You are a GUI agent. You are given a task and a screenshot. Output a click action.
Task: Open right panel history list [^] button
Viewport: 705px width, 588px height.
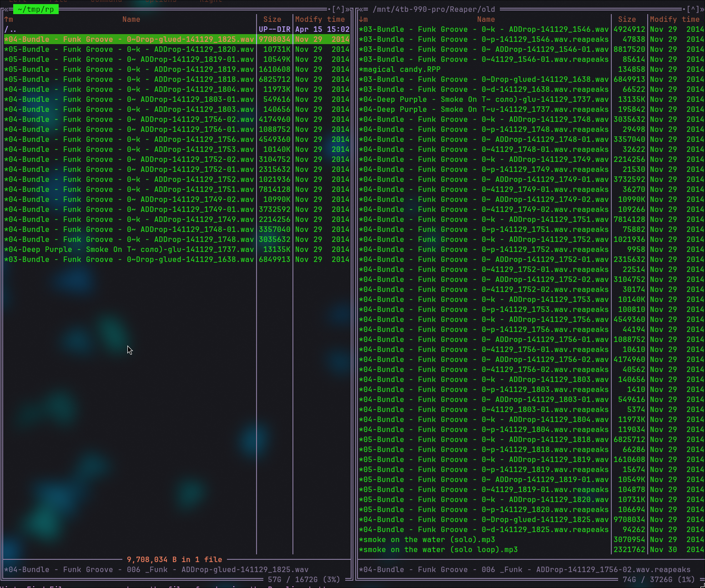[x=693, y=9]
